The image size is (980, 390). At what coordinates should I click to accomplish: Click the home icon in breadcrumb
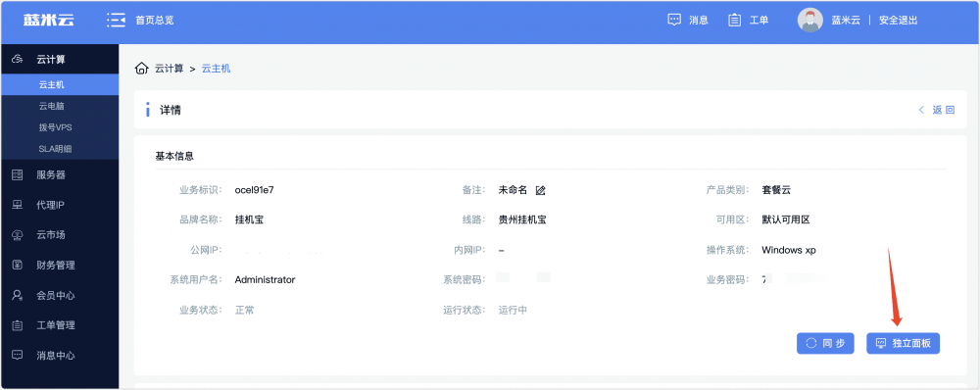click(142, 69)
